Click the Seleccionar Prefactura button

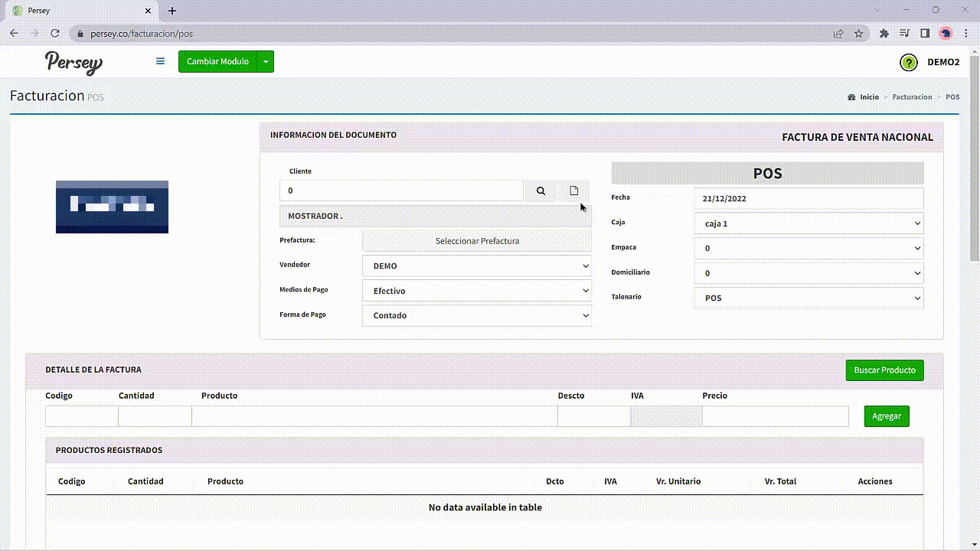coord(477,241)
